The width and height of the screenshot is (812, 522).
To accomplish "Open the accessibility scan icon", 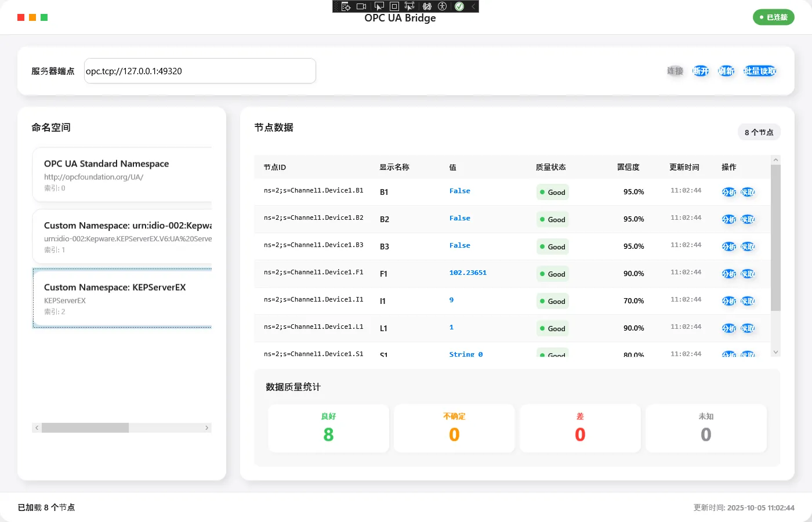I will click(x=443, y=6).
